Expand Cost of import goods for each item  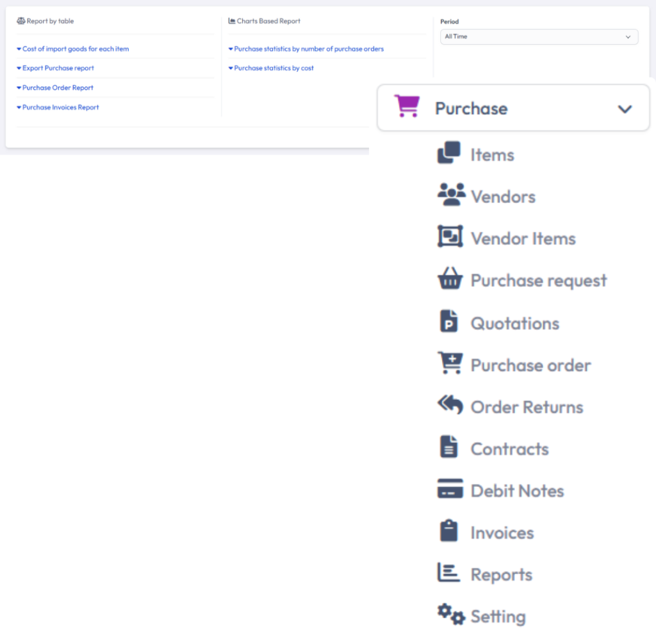coord(75,49)
